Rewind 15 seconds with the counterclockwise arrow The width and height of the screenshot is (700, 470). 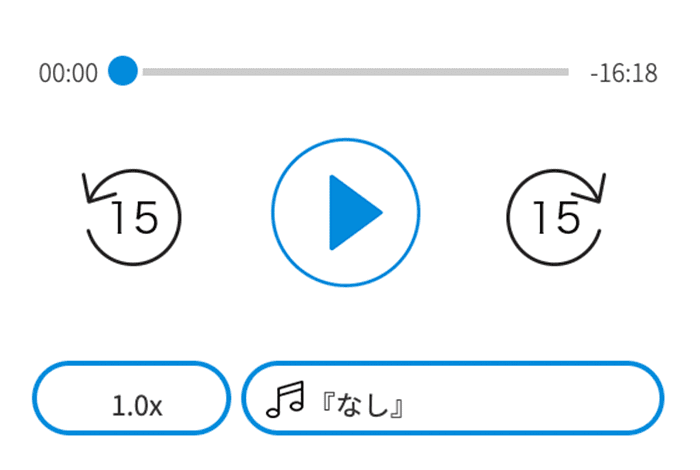[132, 217]
